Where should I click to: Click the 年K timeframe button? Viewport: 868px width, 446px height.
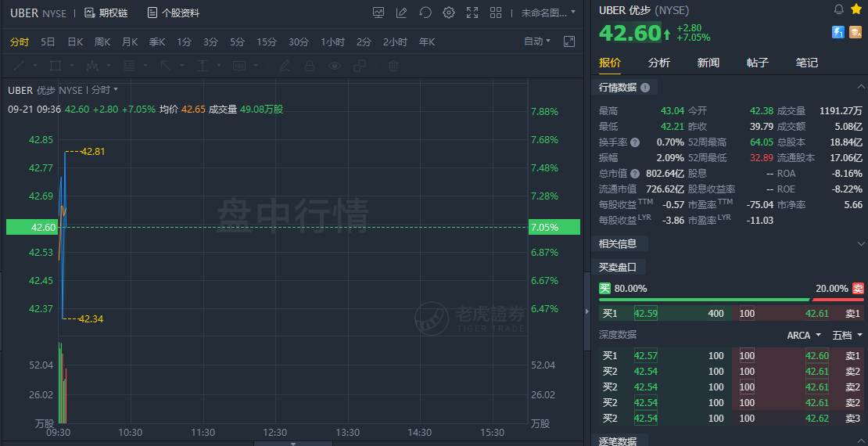(427, 41)
